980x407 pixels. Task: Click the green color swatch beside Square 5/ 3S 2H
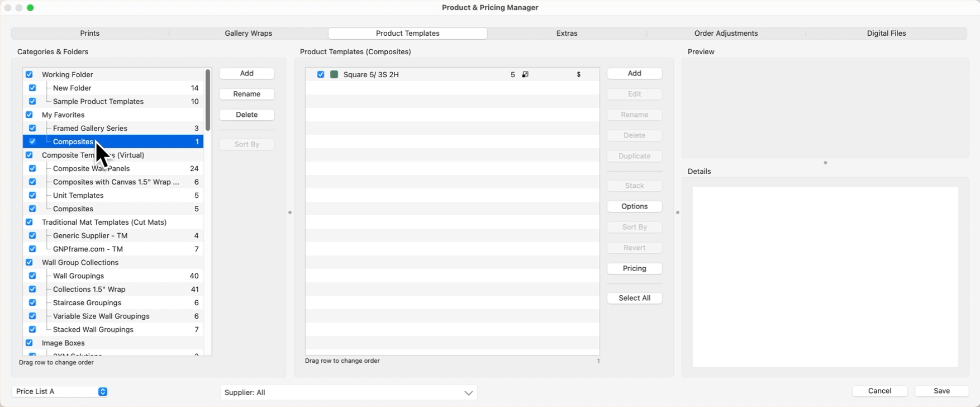coord(334,74)
